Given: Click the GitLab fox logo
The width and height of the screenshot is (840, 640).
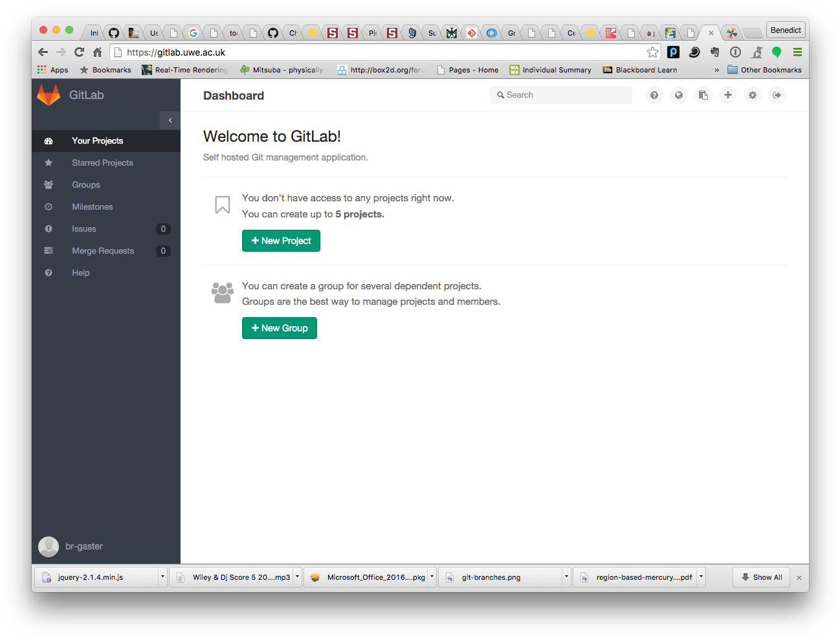Looking at the screenshot, I should [x=49, y=94].
